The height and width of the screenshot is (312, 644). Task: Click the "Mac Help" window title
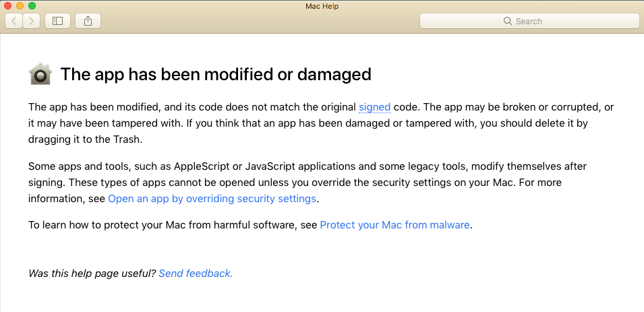[x=322, y=6]
